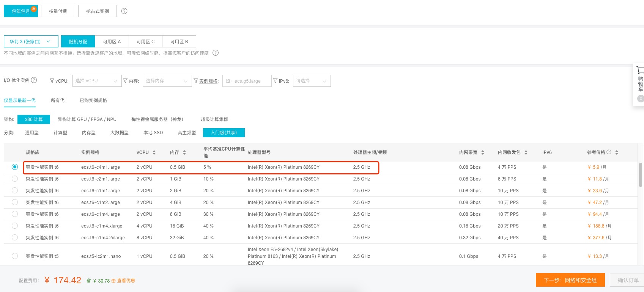Click the 0.16 Gbps bandwidth cell

pos(470,226)
